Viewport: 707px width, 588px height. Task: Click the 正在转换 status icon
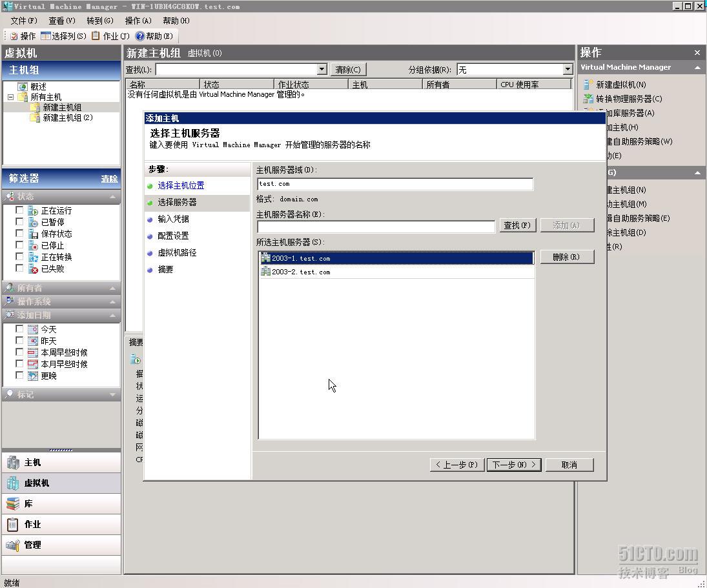pyautogui.click(x=33, y=258)
